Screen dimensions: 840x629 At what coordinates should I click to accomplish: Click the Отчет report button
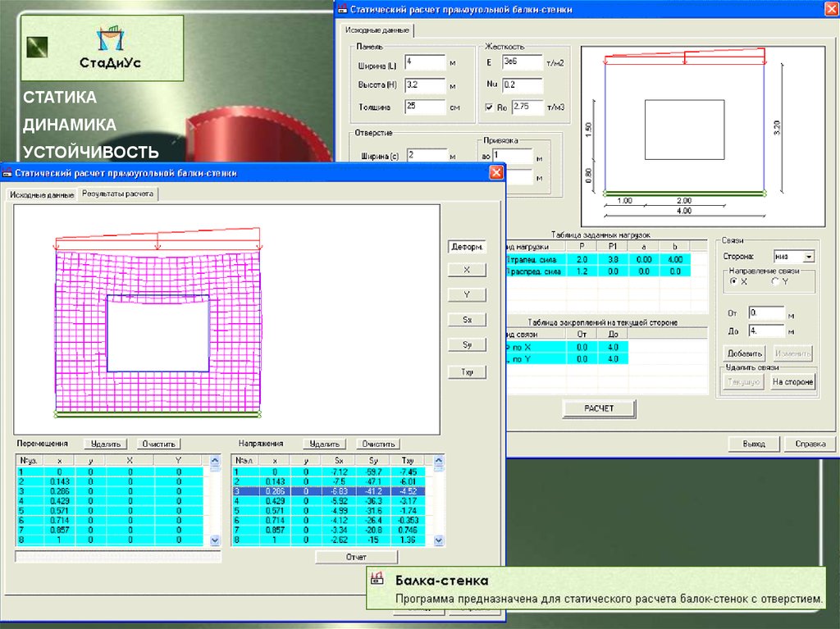(x=356, y=557)
